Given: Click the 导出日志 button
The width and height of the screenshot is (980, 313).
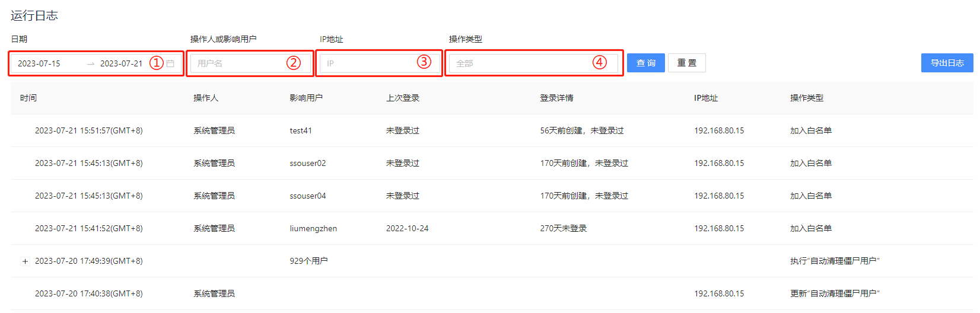Looking at the screenshot, I should (947, 63).
